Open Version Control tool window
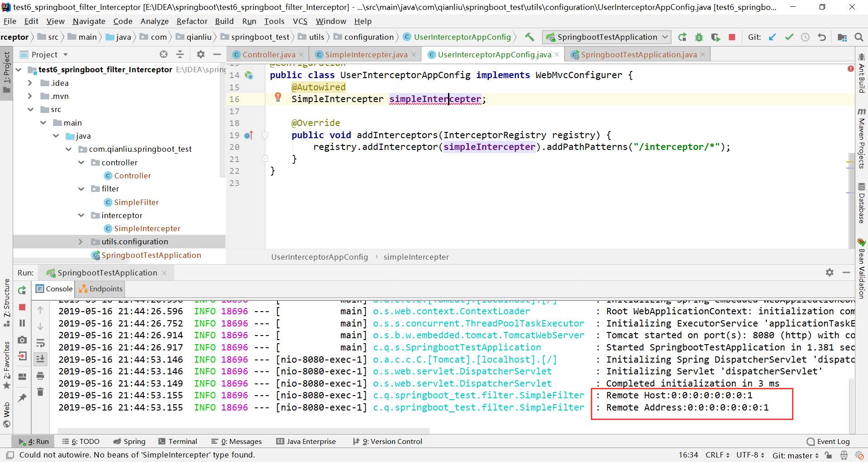This screenshot has width=868, height=462. pyautogui.click(x=387, y=441)
